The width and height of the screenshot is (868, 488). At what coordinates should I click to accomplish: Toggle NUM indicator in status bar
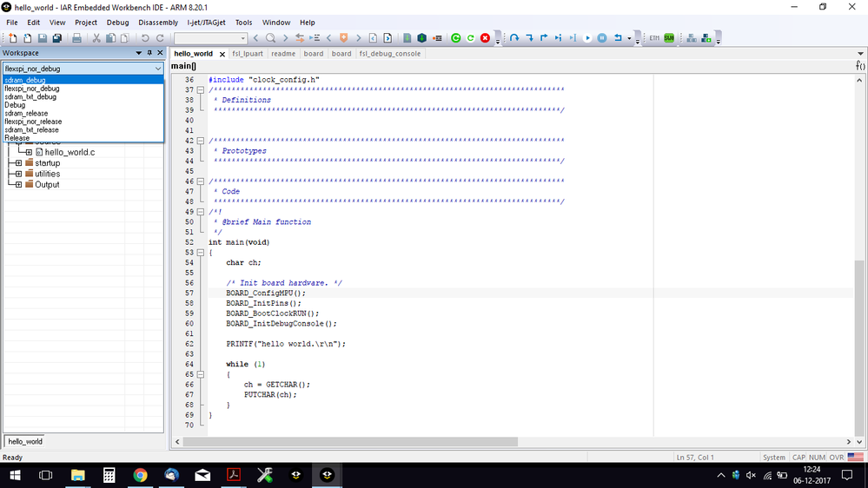coord(817,458)
